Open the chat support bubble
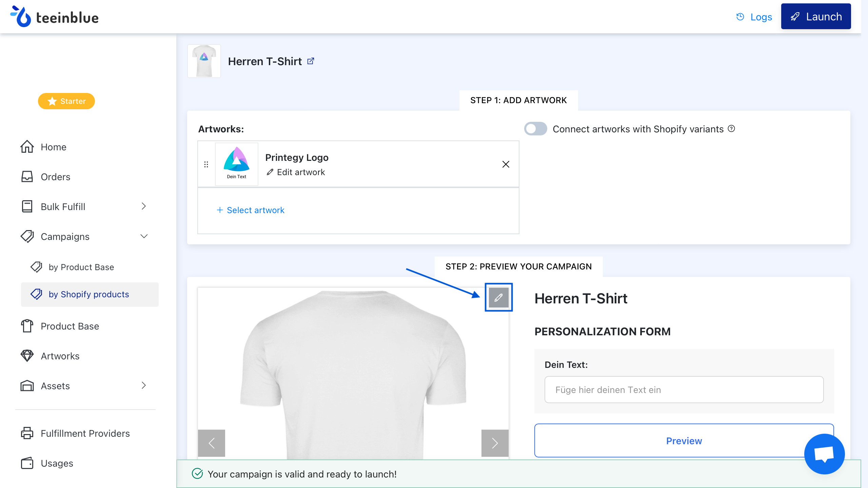This screenshot has width=868, height=488. coord(824,454)
